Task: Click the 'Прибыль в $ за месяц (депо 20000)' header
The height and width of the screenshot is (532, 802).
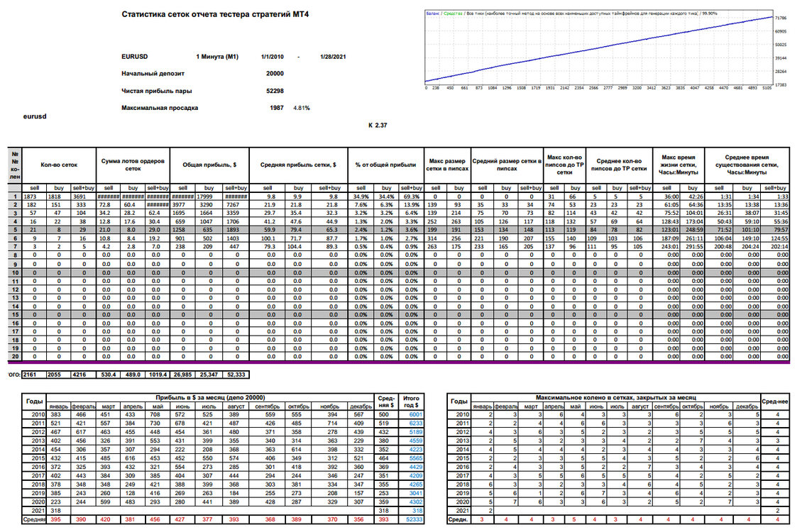Action: click(x=210, y=397)
